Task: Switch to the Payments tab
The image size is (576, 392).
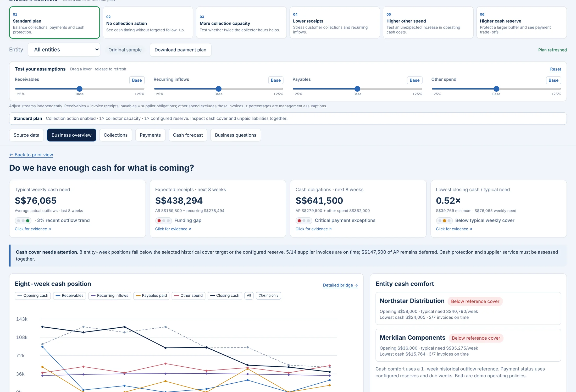Action: coord(150,135)
